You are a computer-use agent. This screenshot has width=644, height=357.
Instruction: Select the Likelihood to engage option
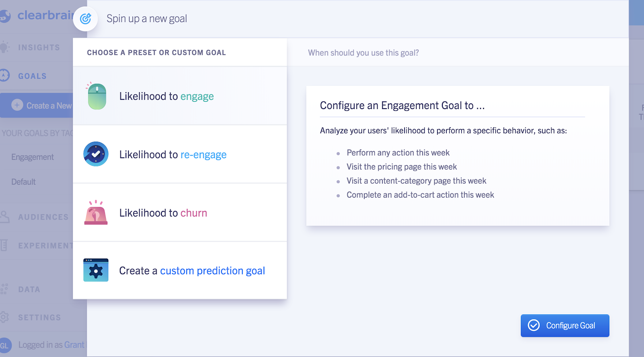click(180, 96)
